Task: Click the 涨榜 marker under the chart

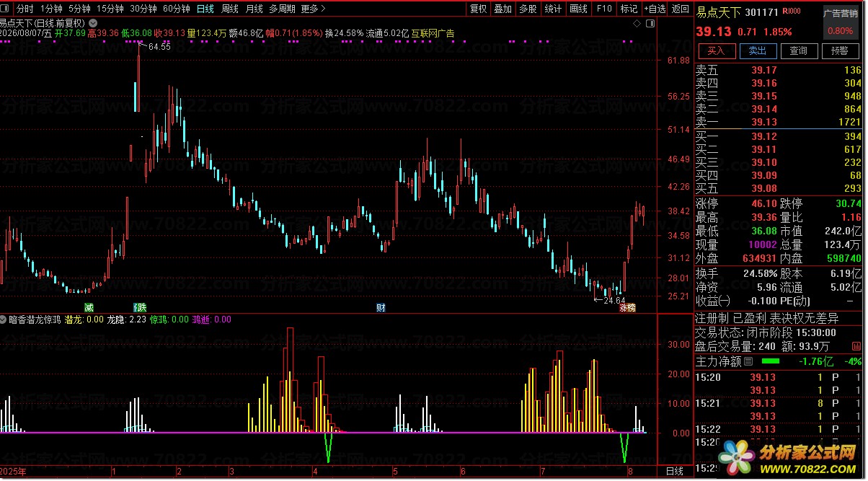Action: click(628, 308)
